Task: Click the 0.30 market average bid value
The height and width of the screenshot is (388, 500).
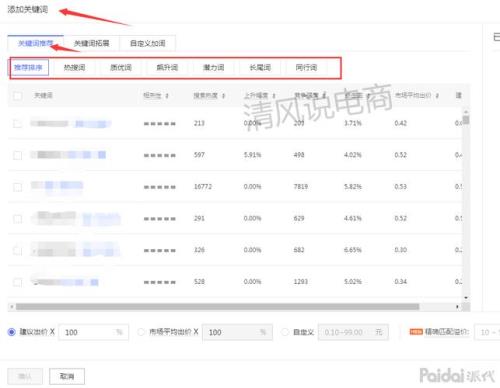Action: tap(401, 250)
